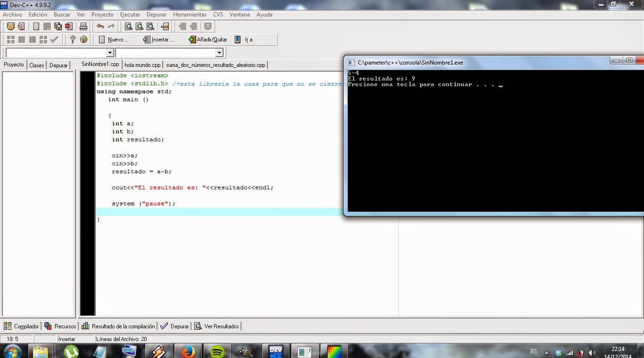Open the Proyecto menu
Viewport: 644px width, 358px height.
pyautogui.click(x=102, y=15)
